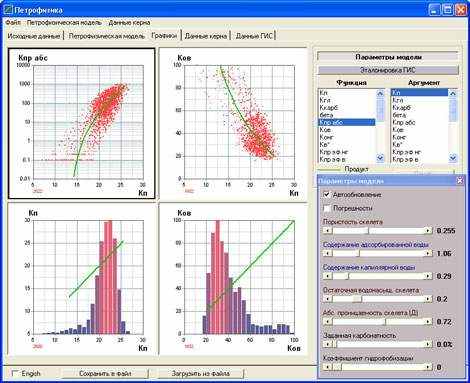The height and width of the screenshot is (383, 470).
Task: Click the Абс. проницаемость скелета slider thumb
Action: tap(386, 322)
